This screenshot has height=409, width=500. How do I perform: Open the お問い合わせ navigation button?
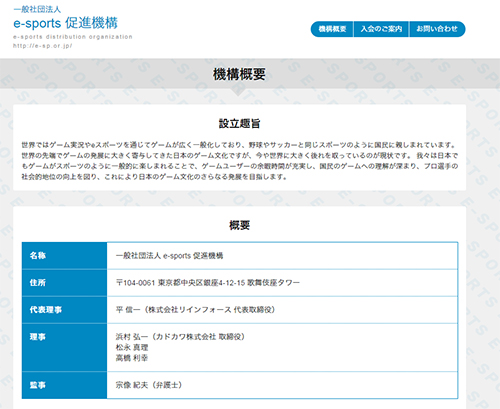click(437, 29)
